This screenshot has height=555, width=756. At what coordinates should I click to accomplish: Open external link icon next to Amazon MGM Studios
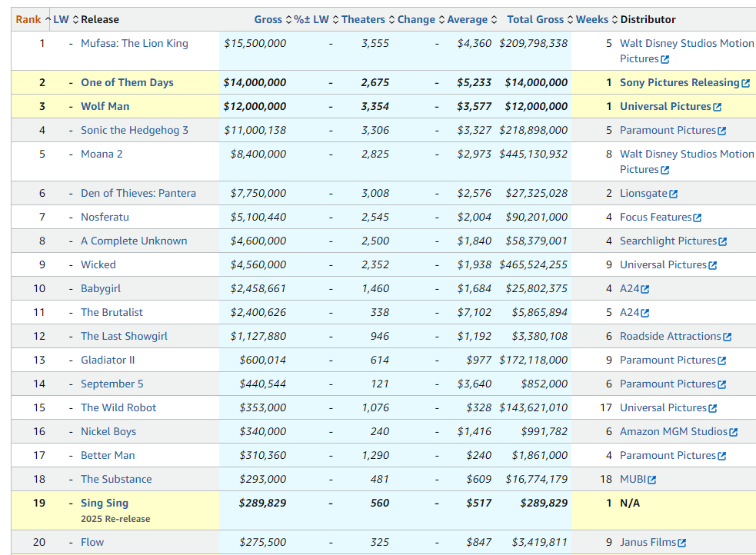click(x=733, y=432)
